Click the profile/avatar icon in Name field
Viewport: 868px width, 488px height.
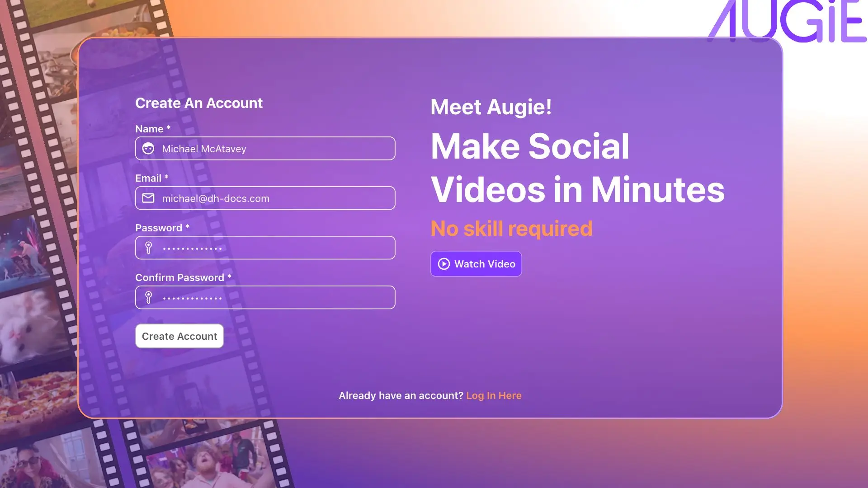(148, 148)
